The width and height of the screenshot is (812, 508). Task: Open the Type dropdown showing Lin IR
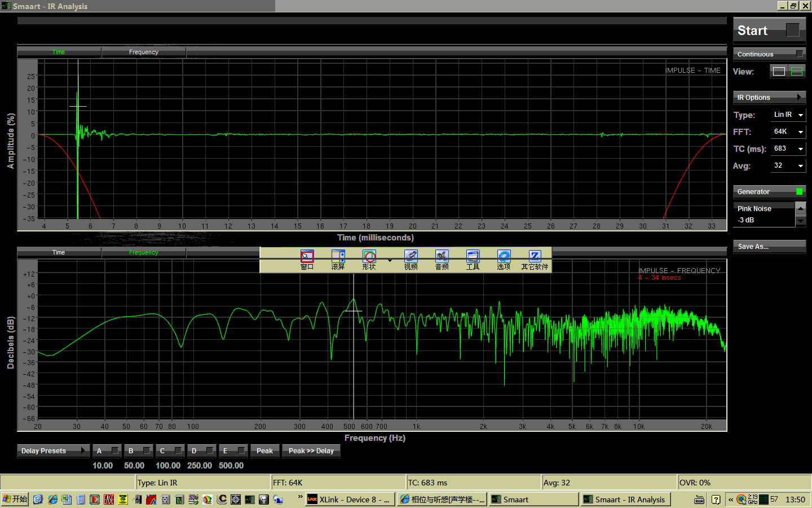pyautogui.click(x=788, y=115)
